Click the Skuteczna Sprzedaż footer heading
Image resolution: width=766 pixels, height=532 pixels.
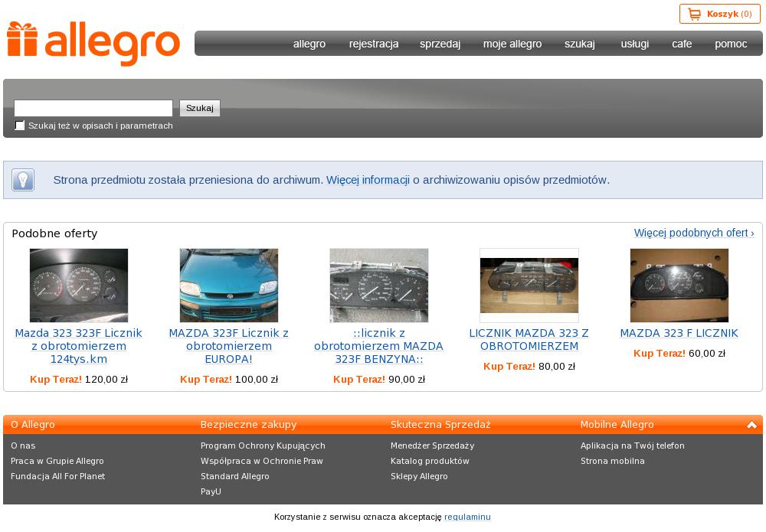coord(440,425)
